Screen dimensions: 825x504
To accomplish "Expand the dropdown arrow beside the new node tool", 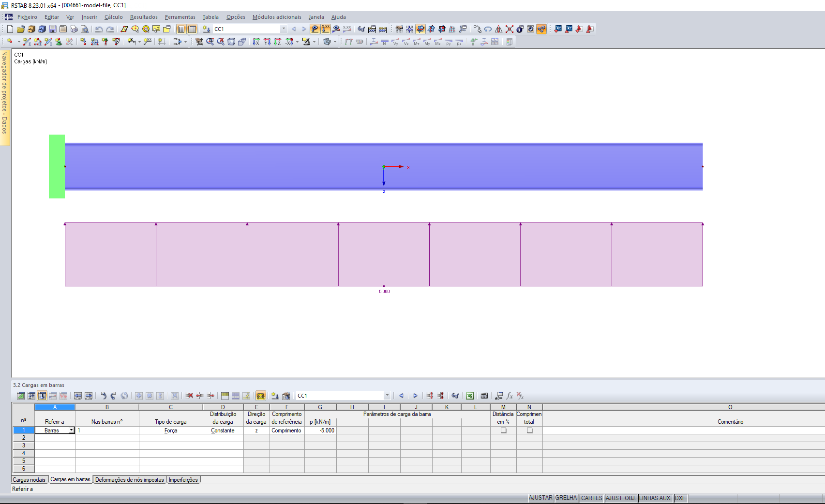I will [x=19, y=42].
